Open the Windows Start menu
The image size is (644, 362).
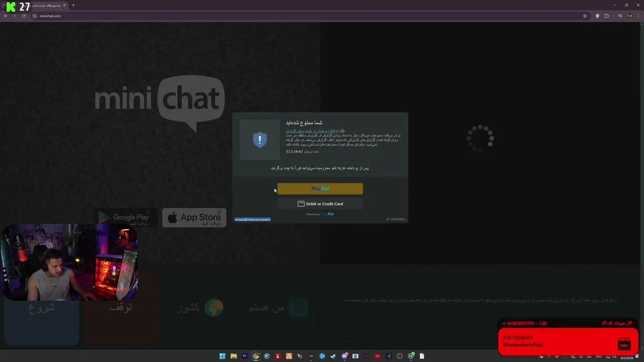(222, 356)
